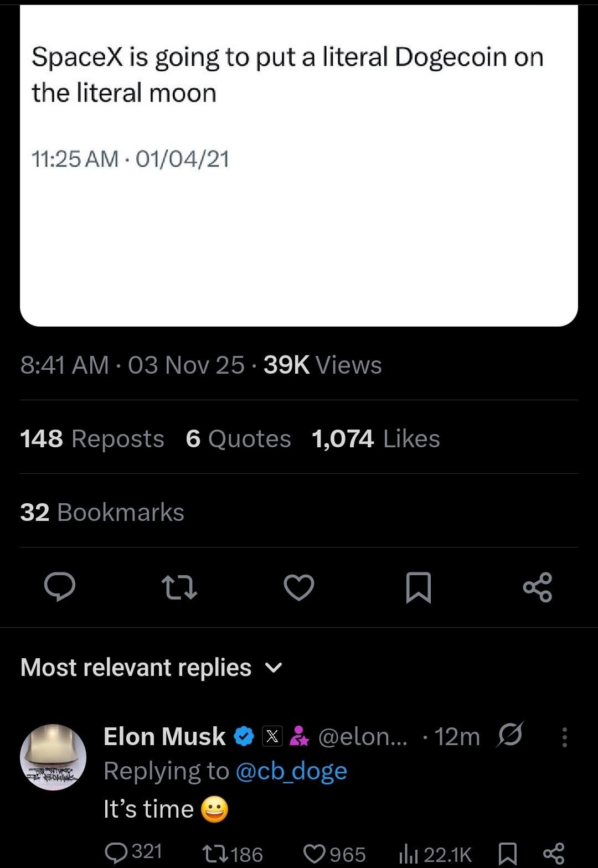Reply to the main post
The height and width of the screenshot is (868, 598).
(60, 587)
